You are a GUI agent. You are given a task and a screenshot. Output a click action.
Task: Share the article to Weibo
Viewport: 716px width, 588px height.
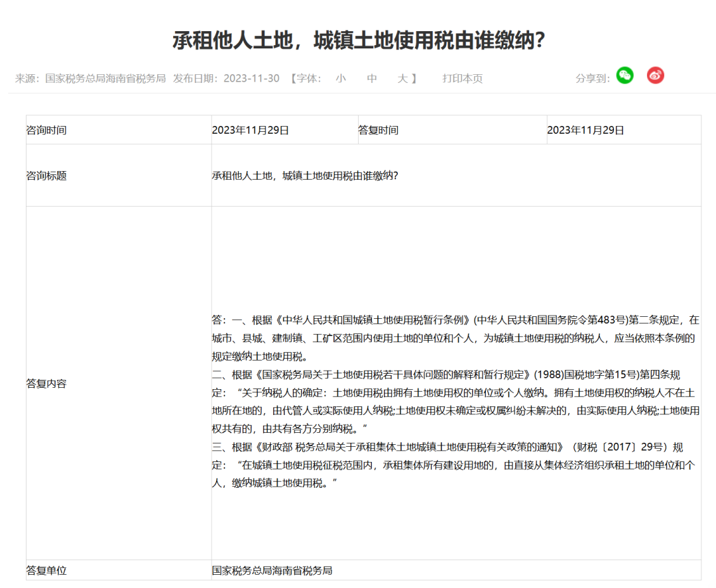click(655, 76)
